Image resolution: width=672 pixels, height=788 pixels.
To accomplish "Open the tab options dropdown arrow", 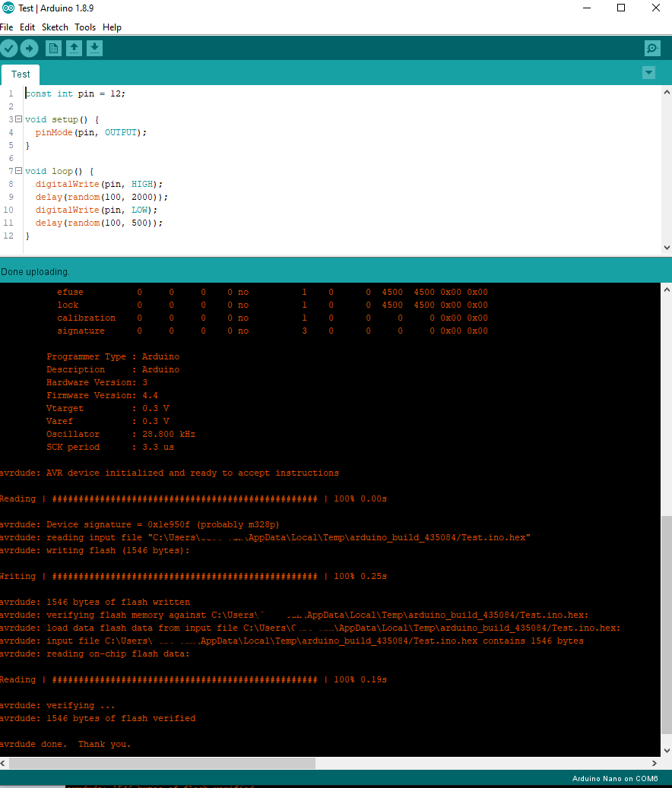I will [649, 73].
